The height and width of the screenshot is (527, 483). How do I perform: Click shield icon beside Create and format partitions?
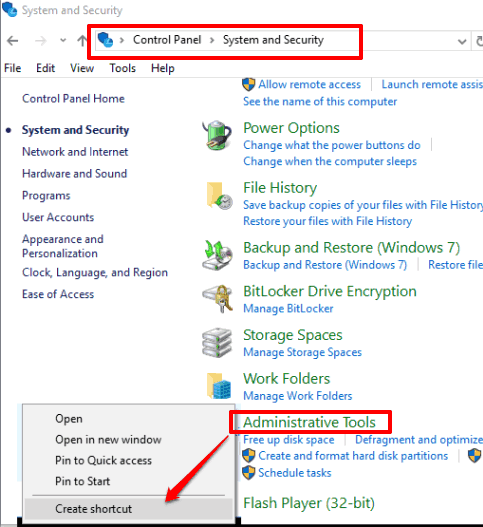[248, 456]
